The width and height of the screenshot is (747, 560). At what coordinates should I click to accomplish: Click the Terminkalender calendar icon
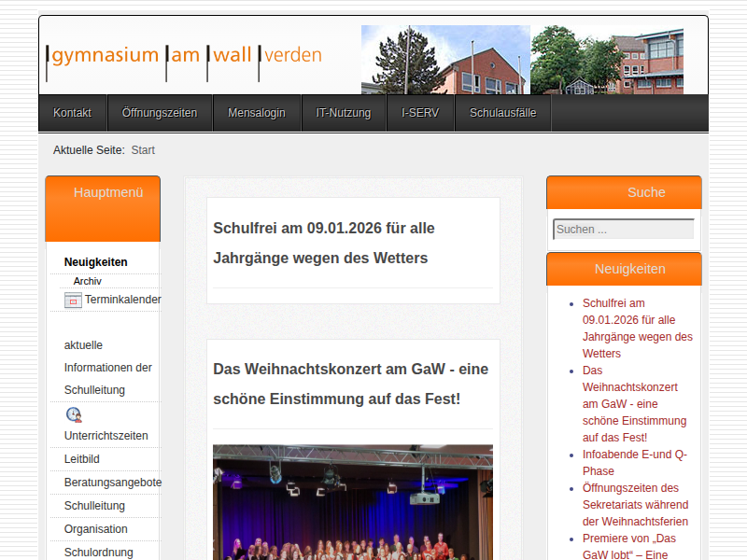pyautogui.click(x=73, y=301)
